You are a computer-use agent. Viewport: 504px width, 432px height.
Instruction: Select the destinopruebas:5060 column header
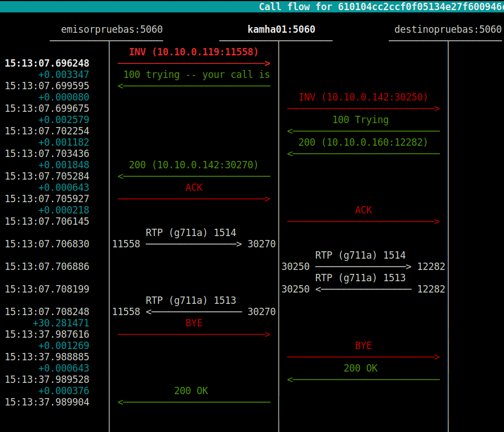447,29
